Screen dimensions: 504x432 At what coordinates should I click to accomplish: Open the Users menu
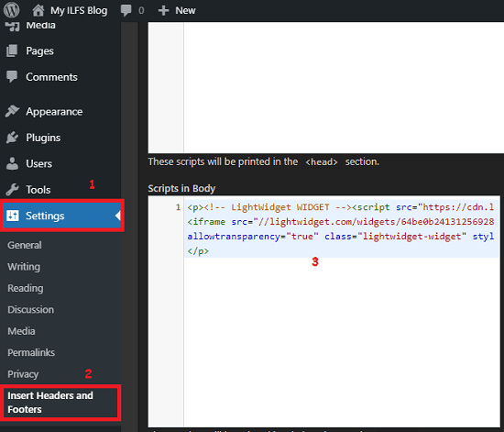38,164
